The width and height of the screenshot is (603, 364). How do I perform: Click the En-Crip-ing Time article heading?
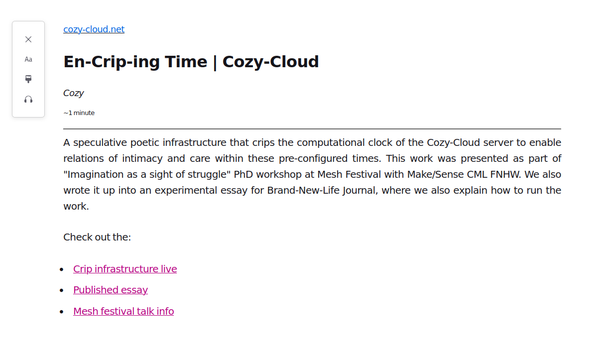coord(191,62)
